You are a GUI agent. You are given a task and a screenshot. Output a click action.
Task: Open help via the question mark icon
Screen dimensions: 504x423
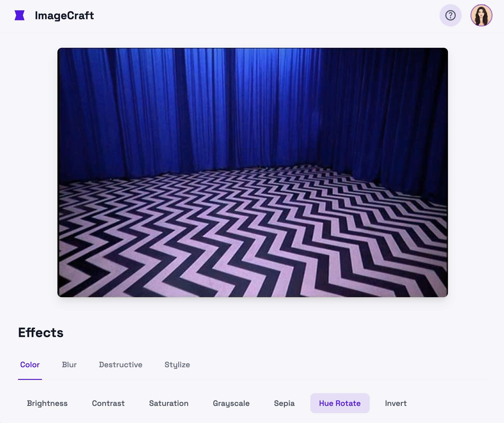[x=450, y=15]
